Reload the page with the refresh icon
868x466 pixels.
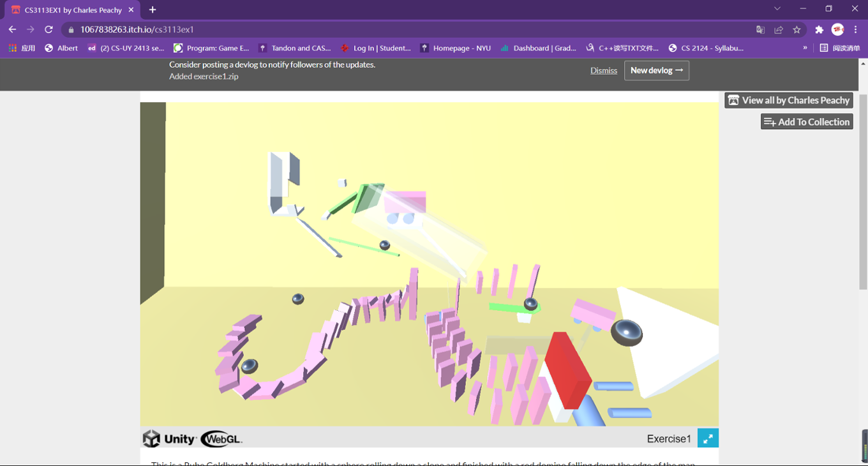pyautogui.click(x=49, y=29)
